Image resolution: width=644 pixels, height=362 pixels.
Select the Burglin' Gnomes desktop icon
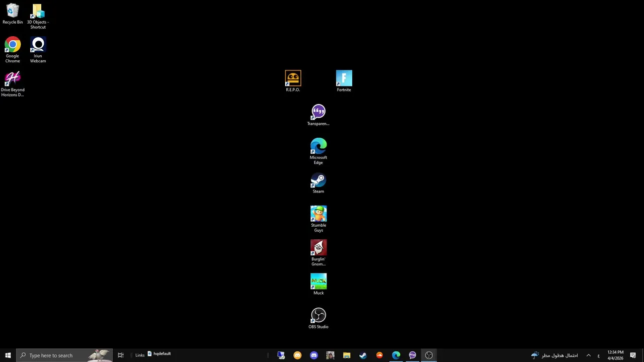[318, 253]
